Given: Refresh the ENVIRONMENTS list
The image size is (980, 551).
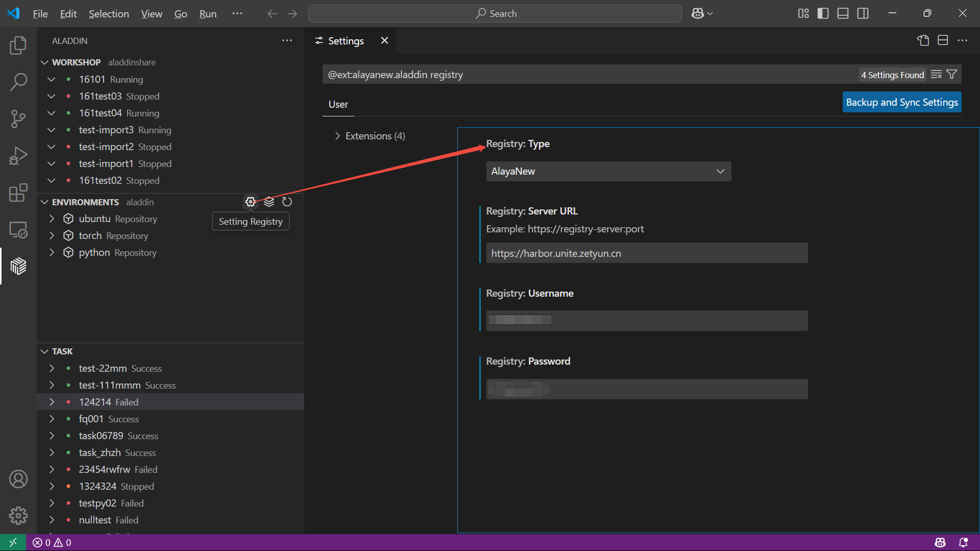Looking at the screenshot, I should click(287, 202).
